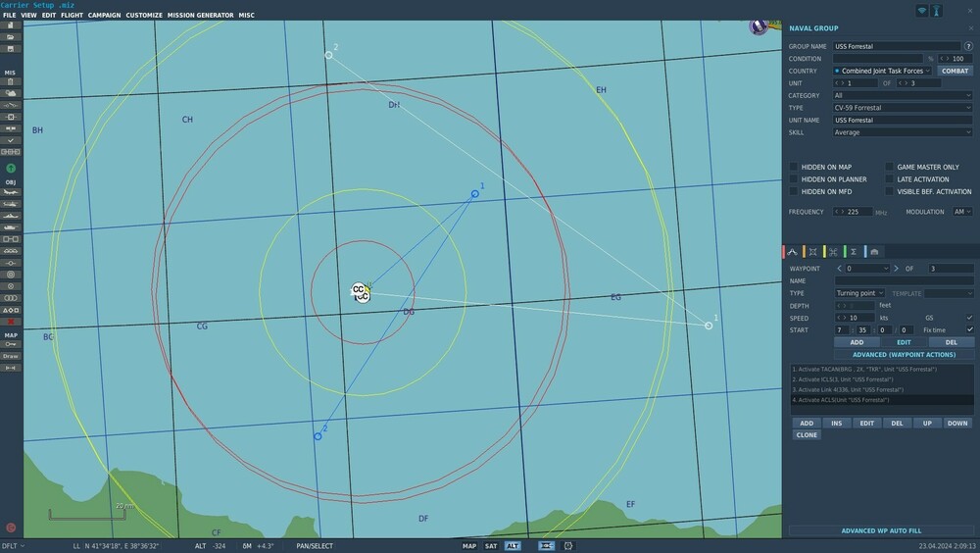Click the checkmark goals icon in sidebar

tap(11, 141)
